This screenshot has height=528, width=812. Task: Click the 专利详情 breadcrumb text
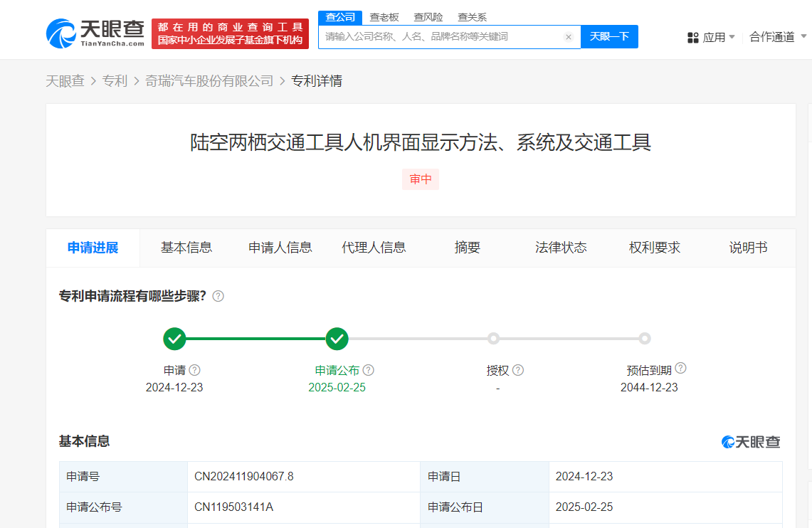(x=317, y=81)
